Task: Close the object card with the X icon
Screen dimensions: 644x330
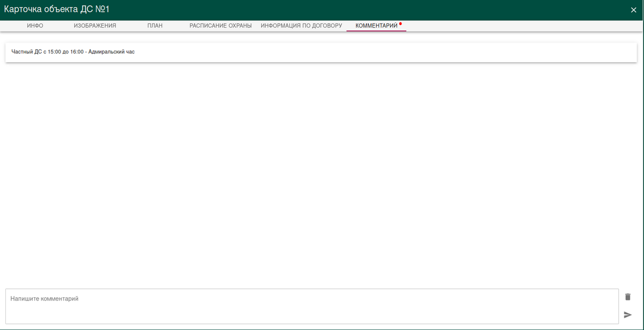Action: [633, 10]
